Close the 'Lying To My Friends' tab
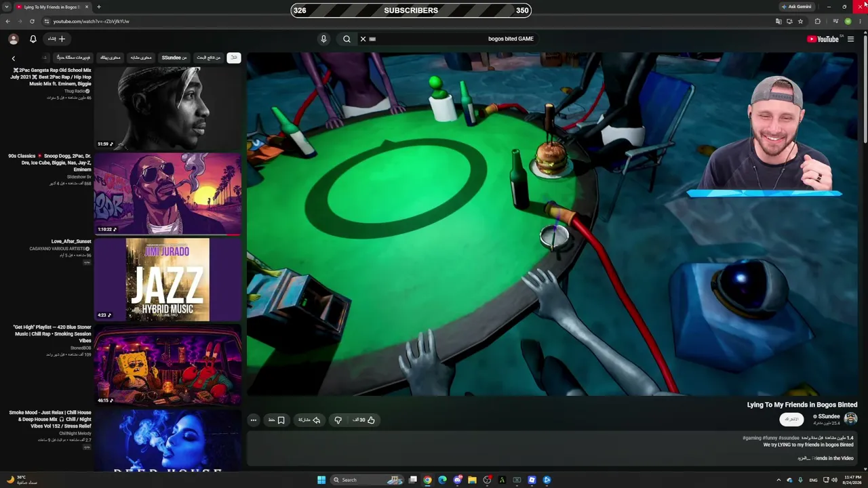Viewport: 868px width, 488px height. tap(87, 7)
